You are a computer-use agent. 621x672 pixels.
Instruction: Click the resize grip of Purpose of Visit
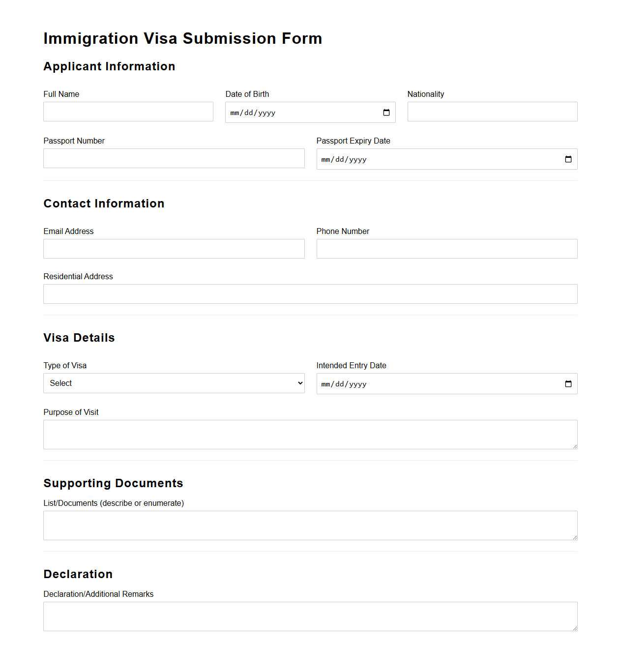[574, 446]
